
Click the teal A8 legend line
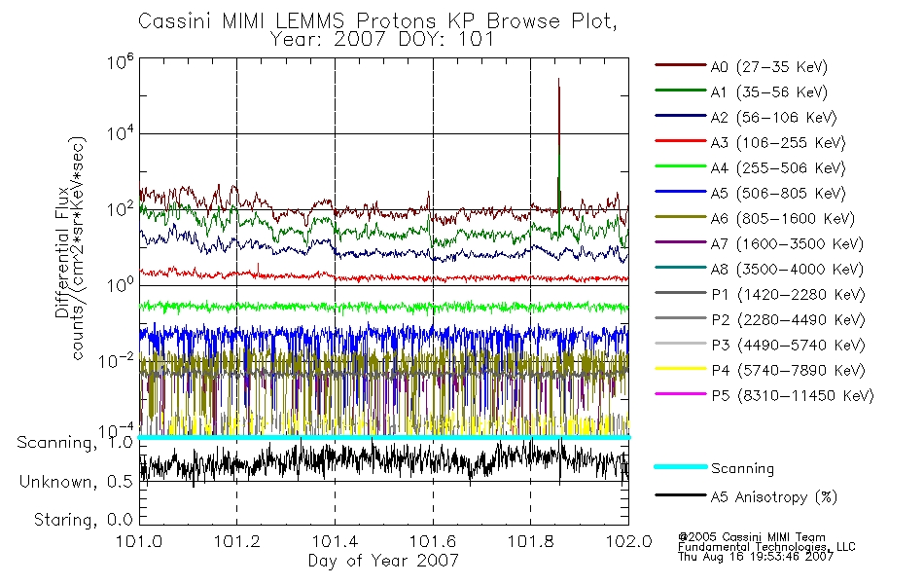(681, 268)
